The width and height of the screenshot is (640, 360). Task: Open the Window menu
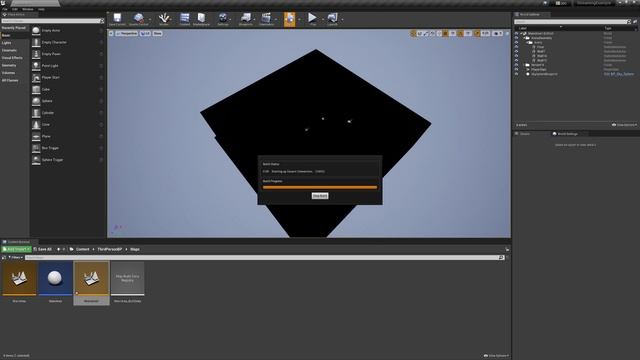(x=28, y=9)
